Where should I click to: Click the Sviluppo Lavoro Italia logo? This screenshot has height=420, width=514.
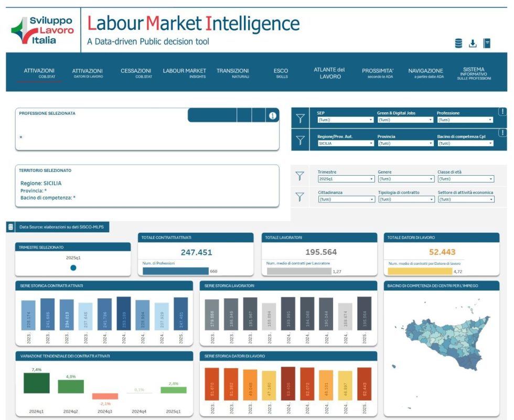tap(43, 30)
